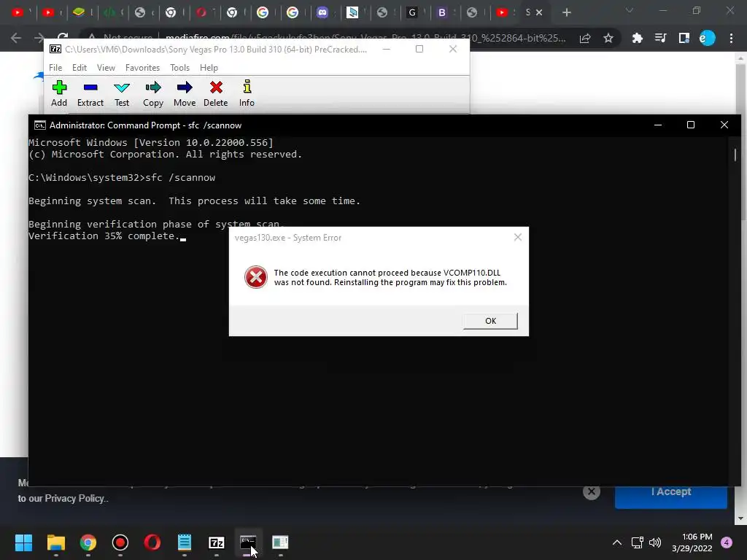Image resolution: width=747 pixels, height=560 pixels.
Task: Open Chrome from the taskbar
Action: click(88, 542)
